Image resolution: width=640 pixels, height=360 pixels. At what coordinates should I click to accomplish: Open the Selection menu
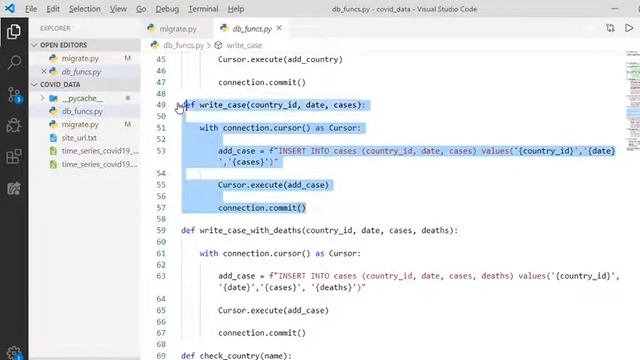[x=84, y=9]
